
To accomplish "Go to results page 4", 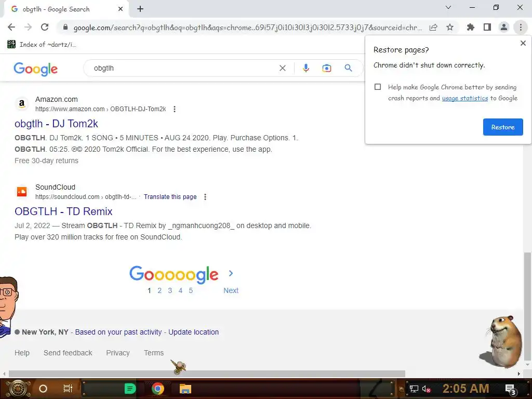I will [x=180, y=290].
